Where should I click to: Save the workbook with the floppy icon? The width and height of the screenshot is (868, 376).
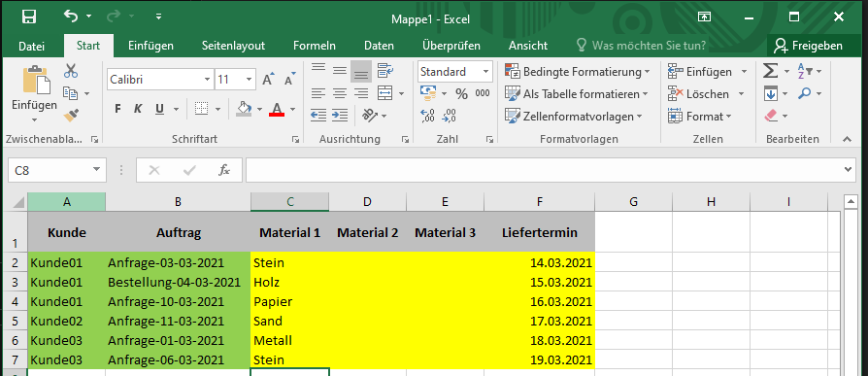pyautogui.click(x=29, y=17)
